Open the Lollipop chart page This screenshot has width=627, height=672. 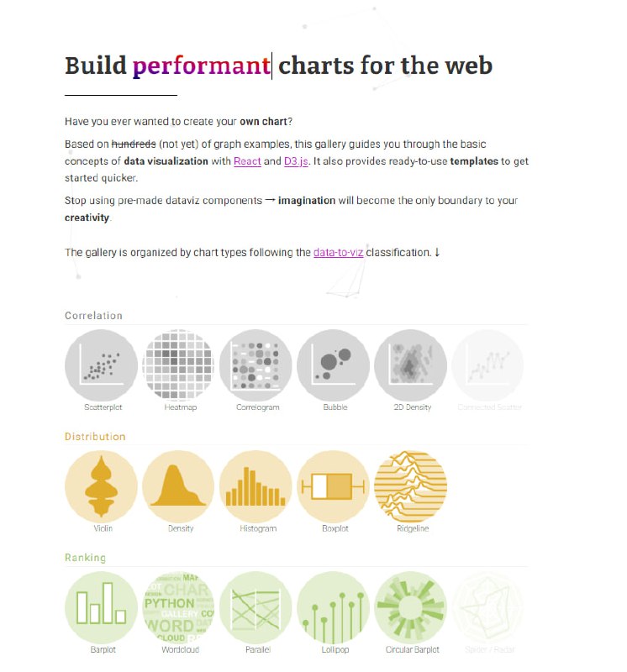334,605
